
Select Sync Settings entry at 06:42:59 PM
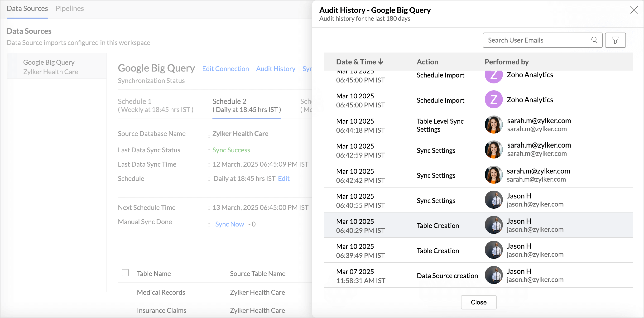pos(478,150)
